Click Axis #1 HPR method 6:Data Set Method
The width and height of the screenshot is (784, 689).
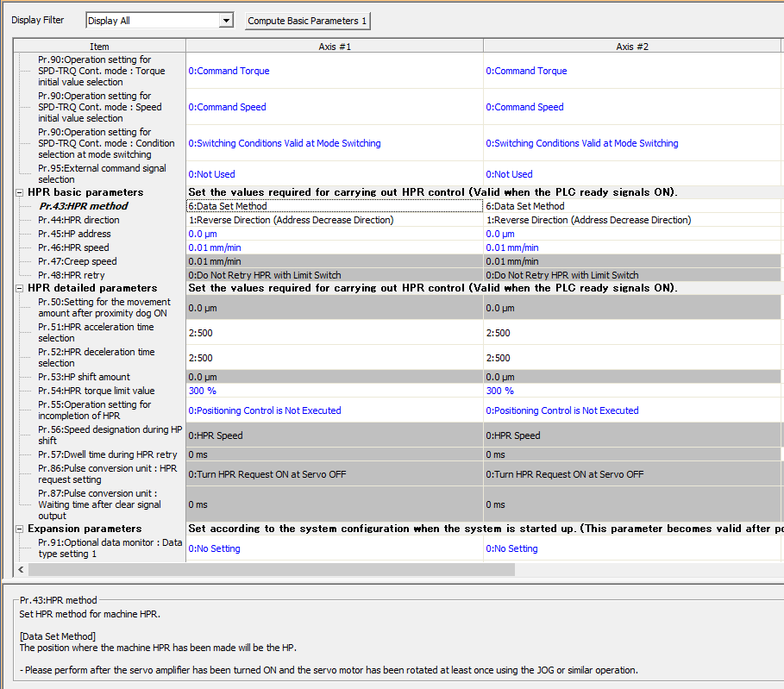pos(335,206)
